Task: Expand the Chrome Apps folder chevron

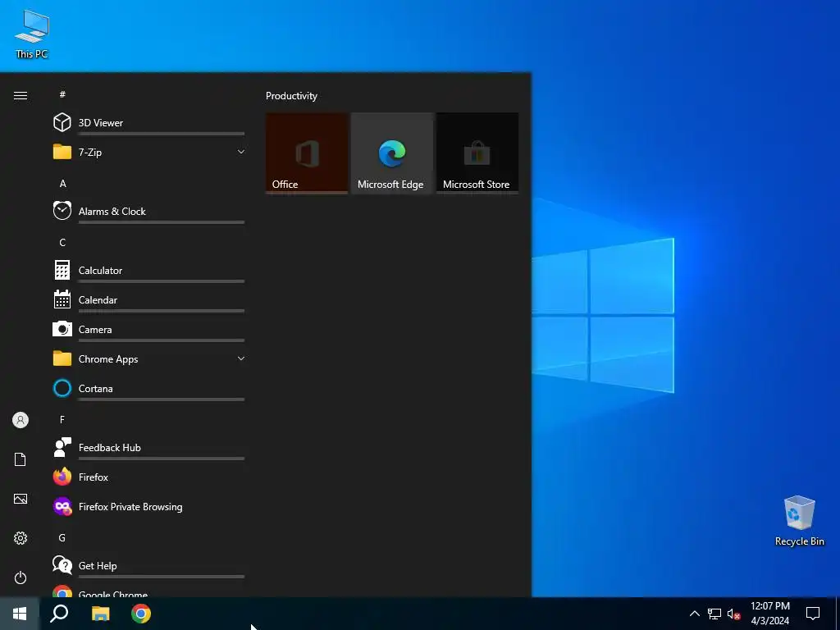Action: point(241,358)
